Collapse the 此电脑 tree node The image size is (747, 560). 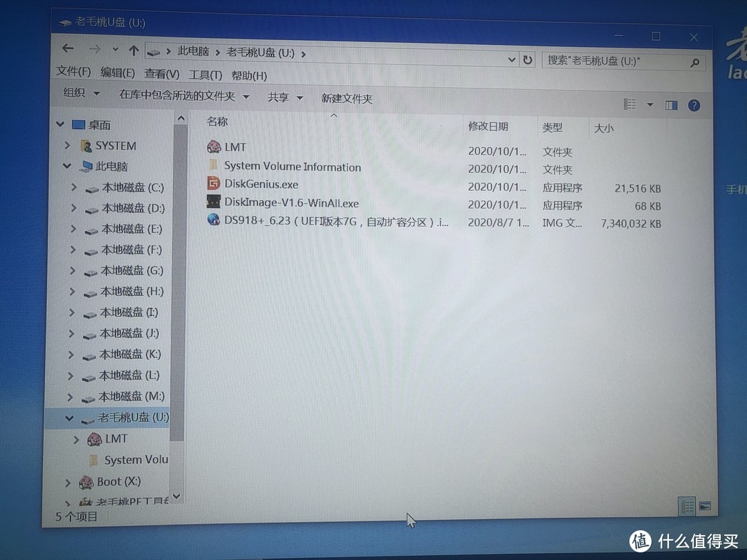click(66, 166)
